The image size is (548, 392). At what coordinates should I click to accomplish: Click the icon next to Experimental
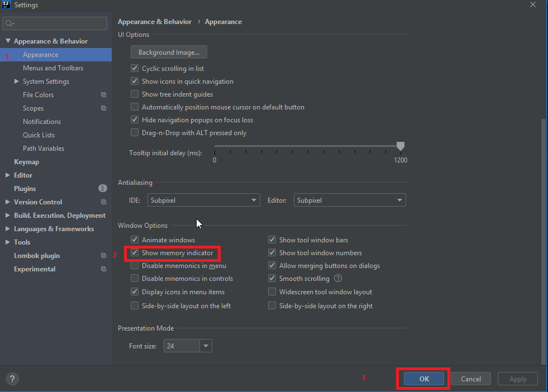(103, 269)
